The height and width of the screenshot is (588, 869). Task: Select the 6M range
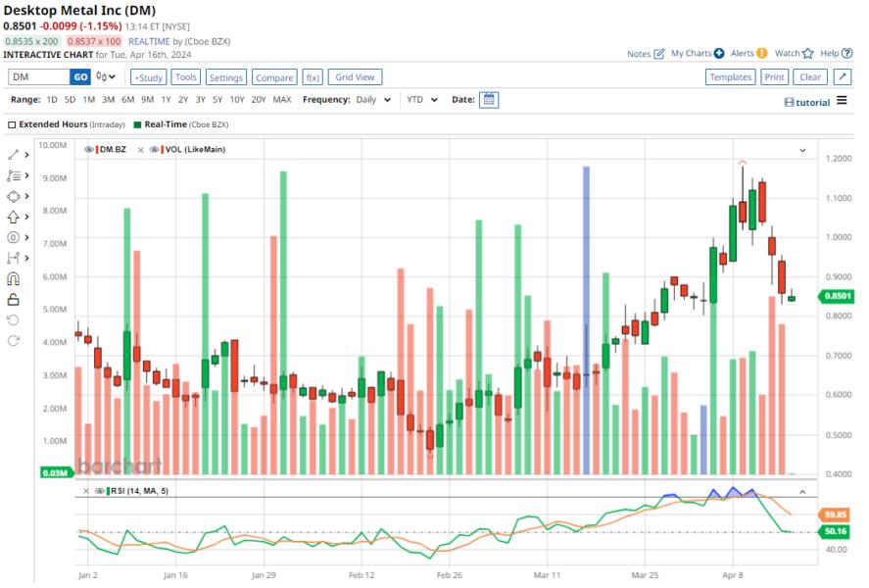pyautogui.click(x=128, y=100)
